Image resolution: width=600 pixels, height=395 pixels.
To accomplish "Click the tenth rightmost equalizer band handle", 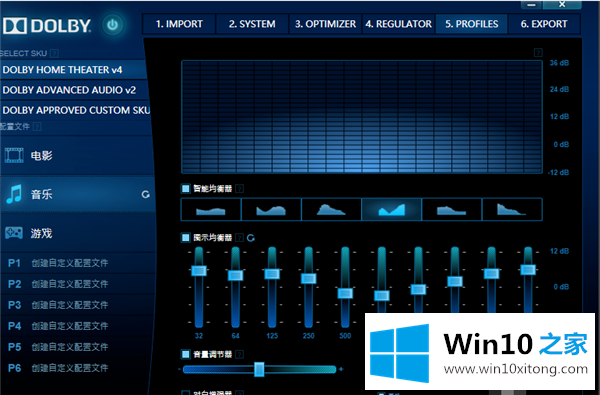I will [x=528, y=269].
